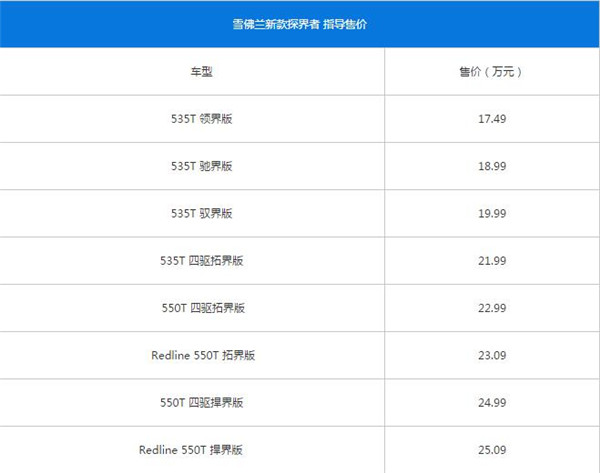
Task: Click the table title 雪佛兰新款探界者 指导售价
Action: pos(300,24)
